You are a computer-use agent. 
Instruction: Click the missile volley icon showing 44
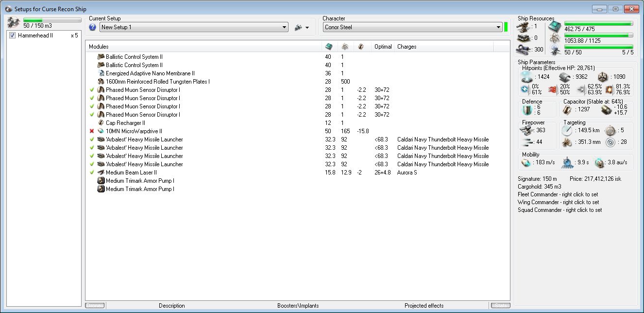(527, 141)
